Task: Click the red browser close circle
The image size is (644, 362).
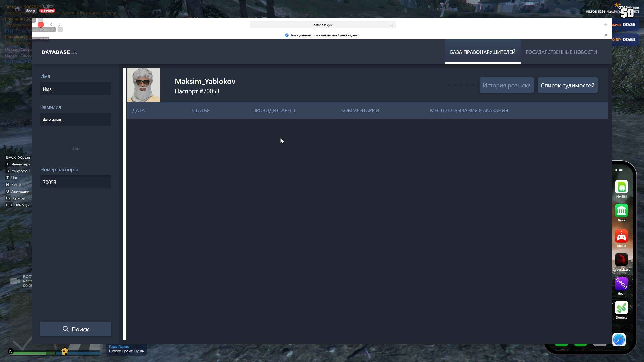Action: click(41, 25)
